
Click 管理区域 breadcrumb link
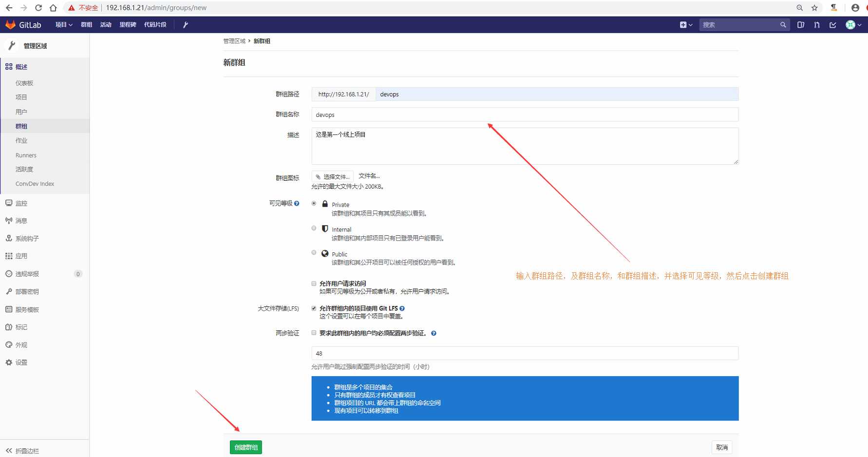234,41
